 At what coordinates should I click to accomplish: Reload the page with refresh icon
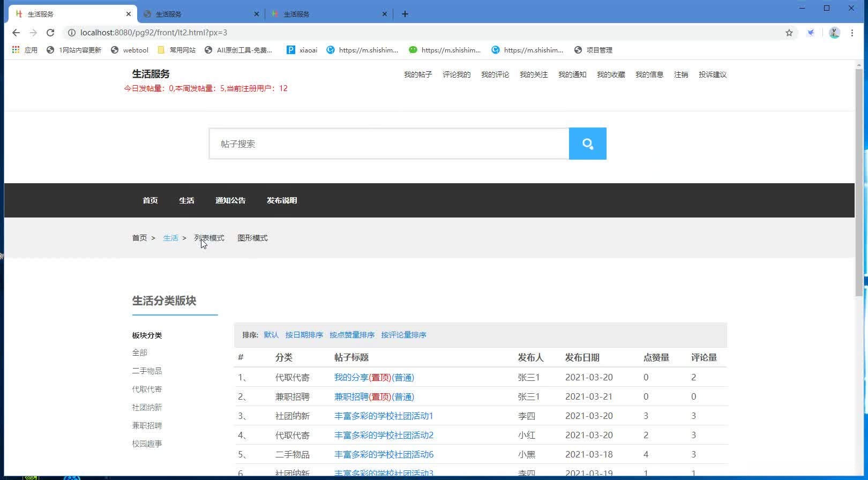pos(50,33)
